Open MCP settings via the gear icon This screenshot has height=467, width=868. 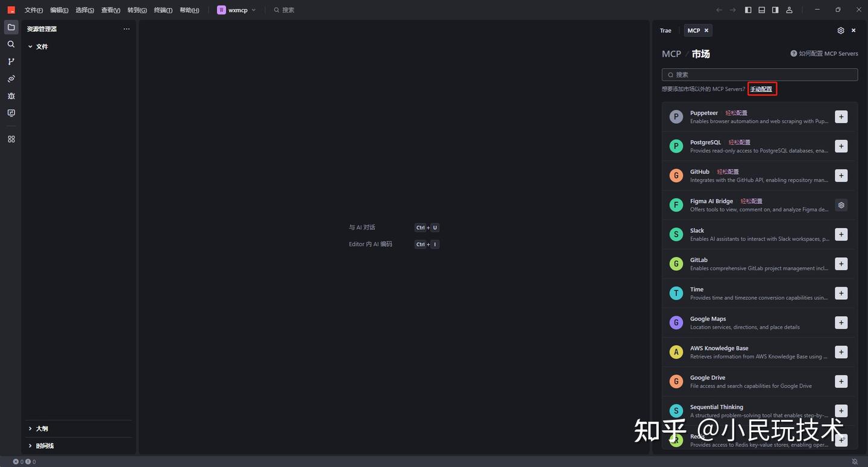(840, 30)
